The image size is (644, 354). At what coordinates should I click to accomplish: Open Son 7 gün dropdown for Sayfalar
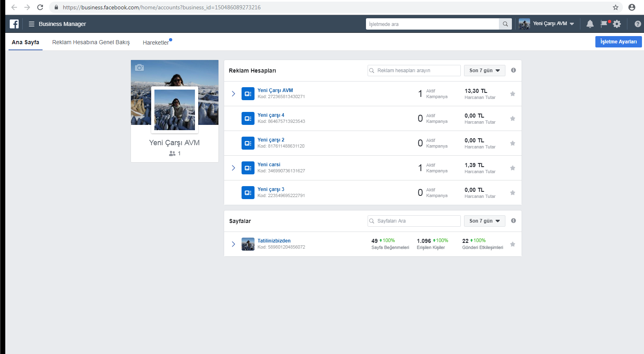pos(485,221)
